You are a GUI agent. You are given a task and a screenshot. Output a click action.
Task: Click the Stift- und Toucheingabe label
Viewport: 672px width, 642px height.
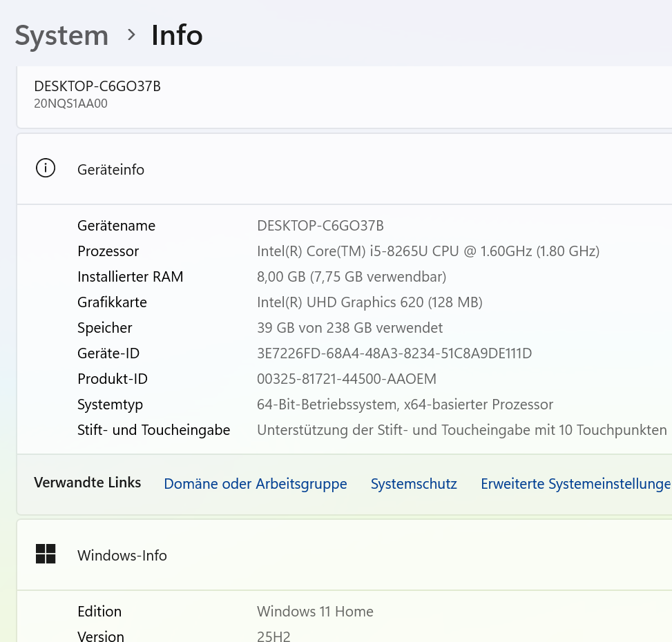(x=153, y=430)
